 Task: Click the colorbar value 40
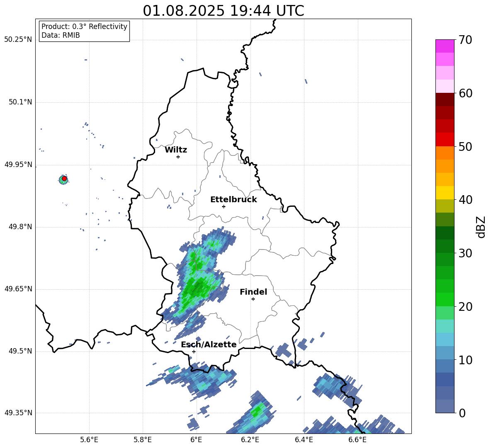pos(465,200)
